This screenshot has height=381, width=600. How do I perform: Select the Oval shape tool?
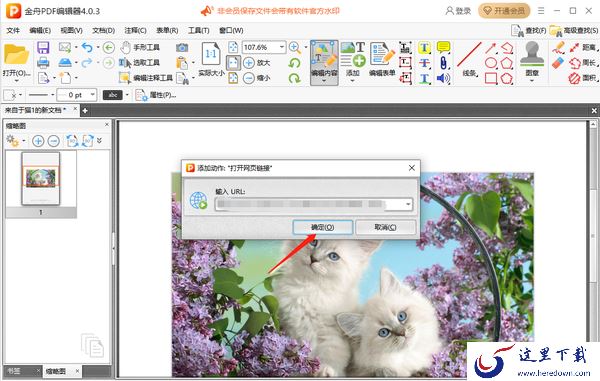pos(491,63)
